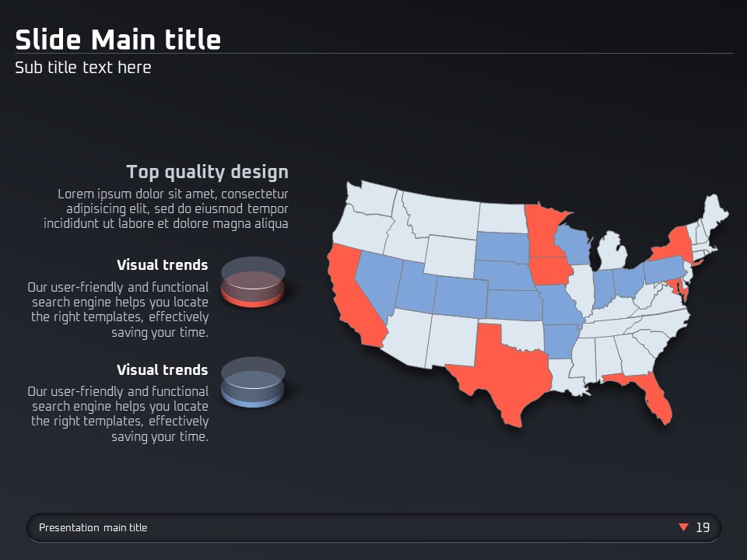Click the red glass disc icon

point(253,283)
